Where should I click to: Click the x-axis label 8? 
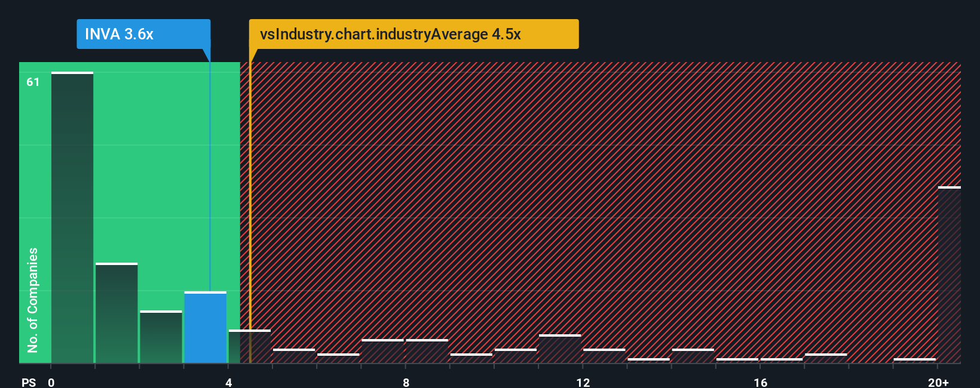406,382
